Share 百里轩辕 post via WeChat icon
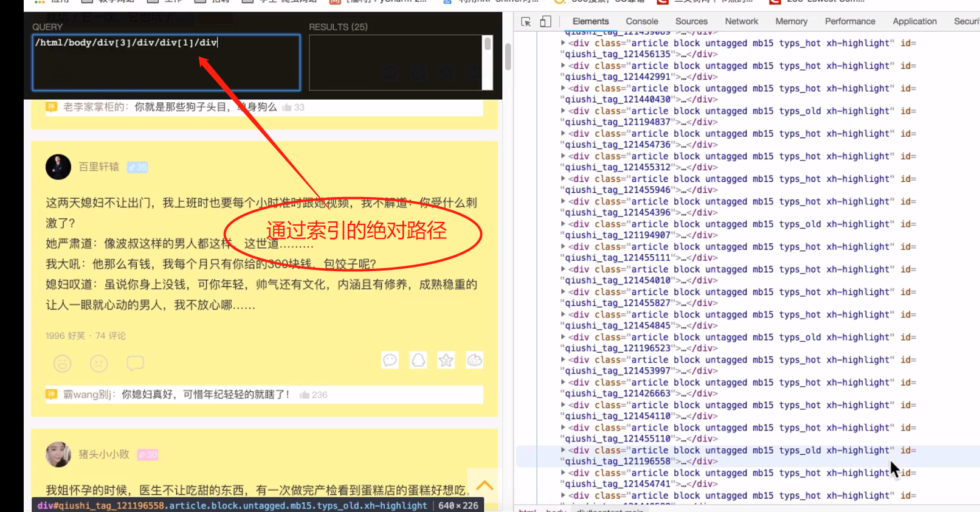 click(390, 360)
